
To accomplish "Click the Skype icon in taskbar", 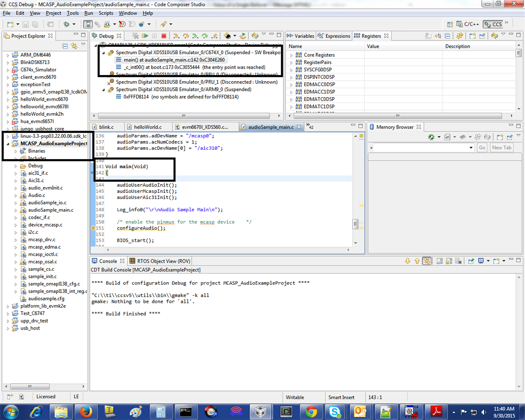I will [x=335, y=412].
